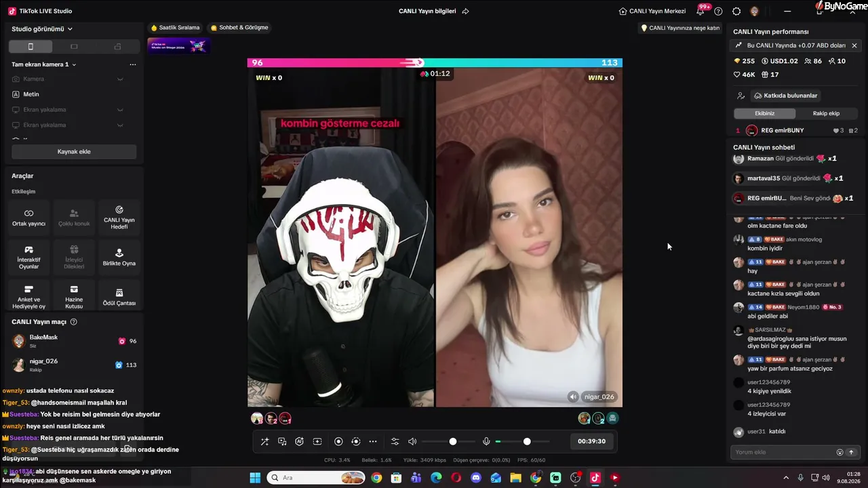The width and height of the screenshot is (868, 488).
Task: Click the Sohbet & Görüşme button
Action: (239, 28)
